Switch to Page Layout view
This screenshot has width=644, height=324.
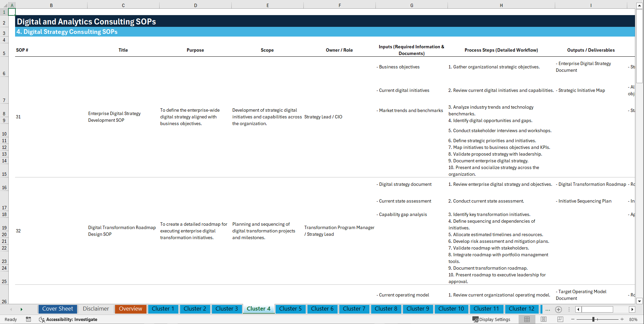click(x=543, y=319)
